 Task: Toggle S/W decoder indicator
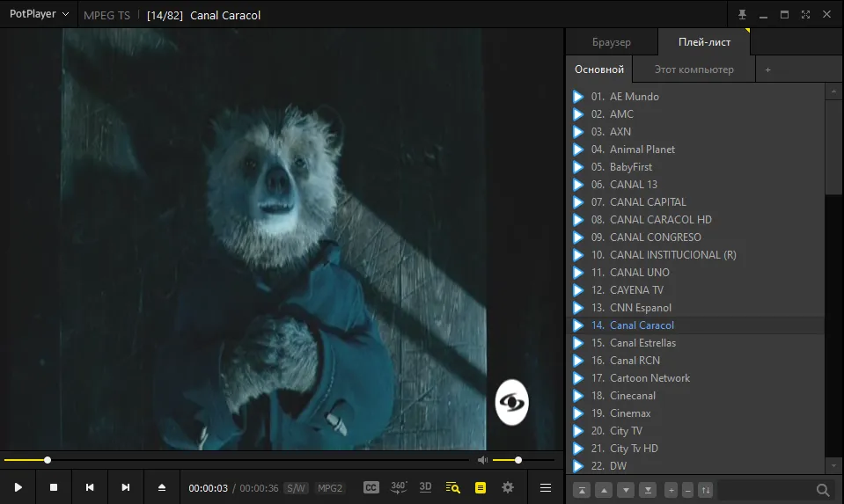coord(296,488)
